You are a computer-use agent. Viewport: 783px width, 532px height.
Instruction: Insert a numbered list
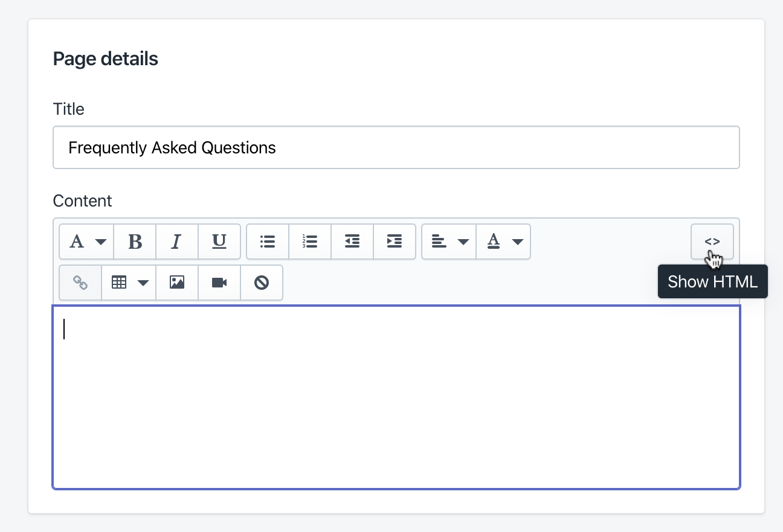[310, 242]
